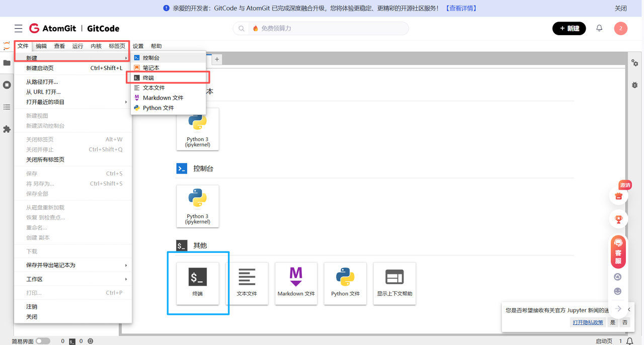Screen dimensions: 644x345
Task: Click the status bar notification bell
Action: click(x=629, y=341)
